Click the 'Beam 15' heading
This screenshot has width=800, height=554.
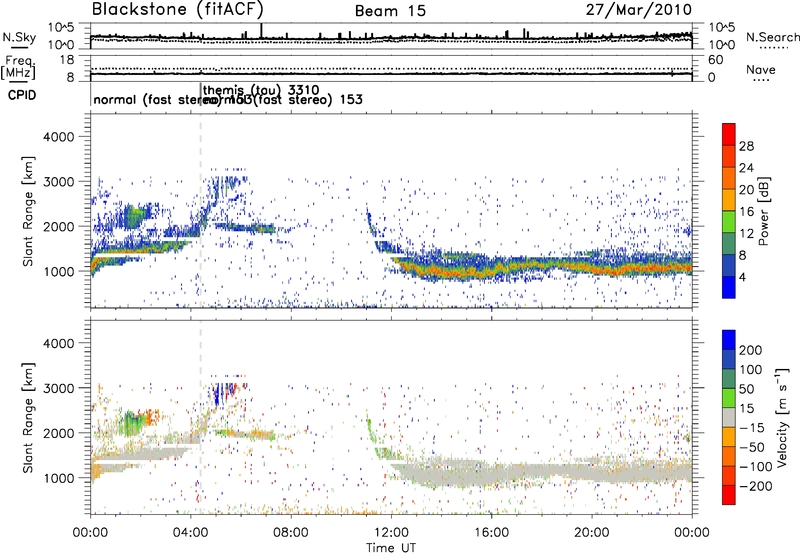pos(390,11)
